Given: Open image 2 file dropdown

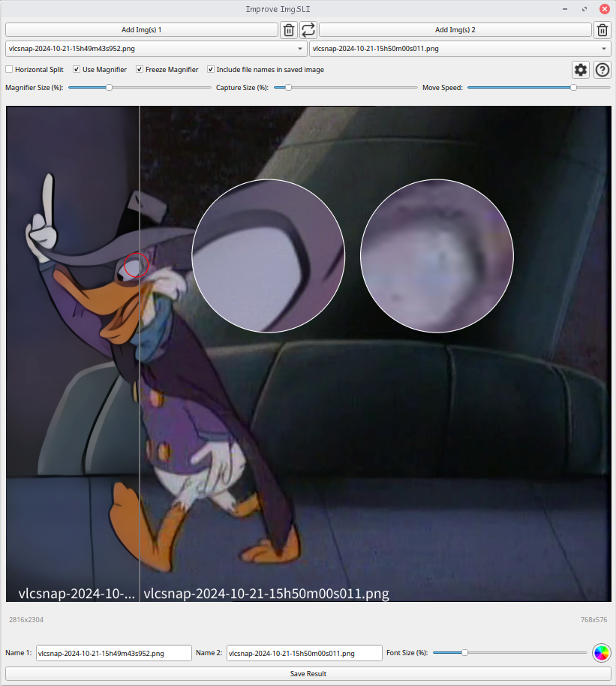Looking at the screenshot, I should coord(460,49).
